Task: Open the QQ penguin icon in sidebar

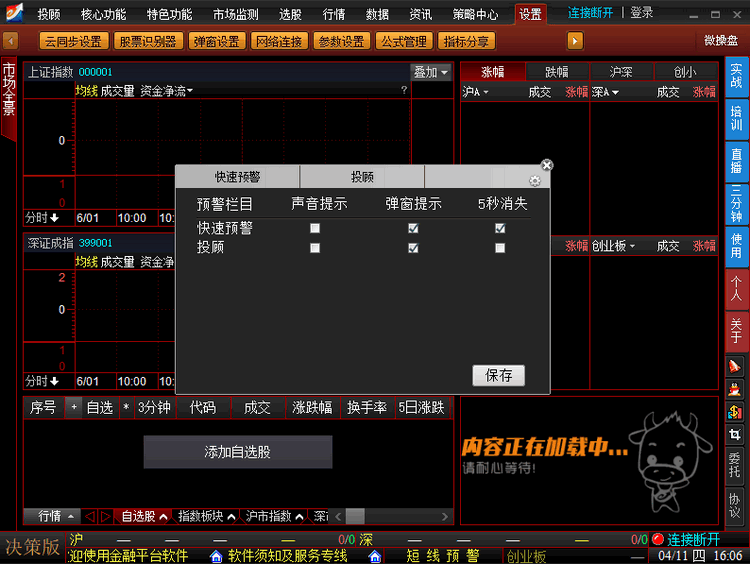Action: pos(735,389)
